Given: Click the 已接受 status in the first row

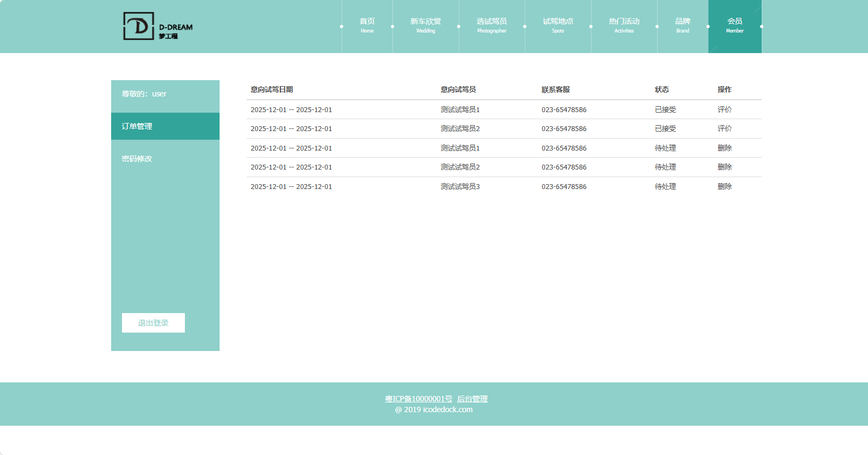Looking at the screenshot, I should [x=665, y=109].
